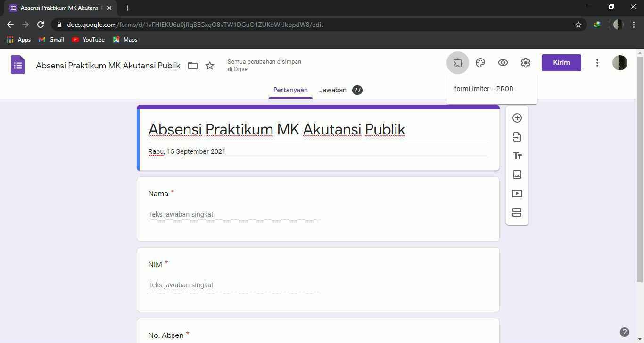Open the Google Forms home icon

[17, 65]
